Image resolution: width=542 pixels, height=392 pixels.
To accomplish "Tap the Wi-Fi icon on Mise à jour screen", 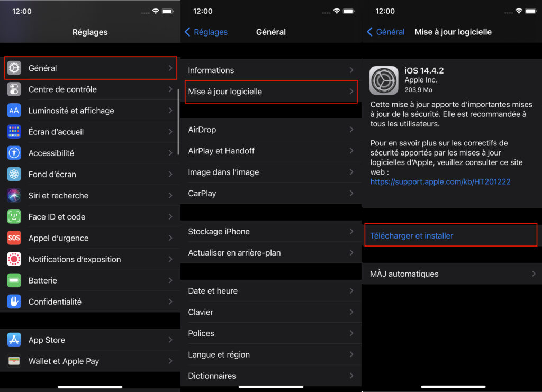I will coord(519,11).
